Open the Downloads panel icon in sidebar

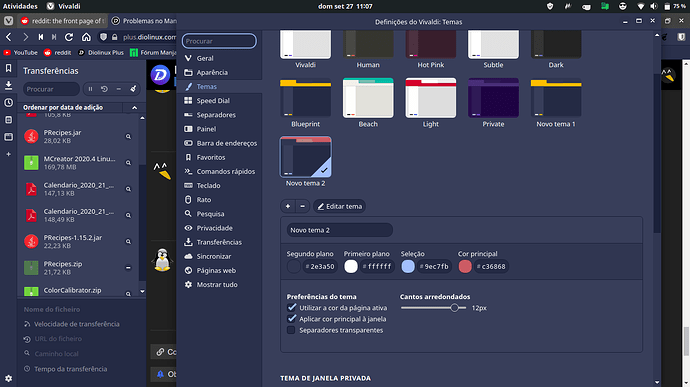pos(8,85)
